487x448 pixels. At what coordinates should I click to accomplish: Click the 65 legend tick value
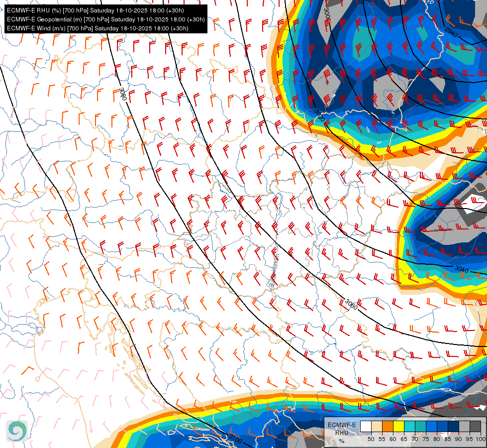[404, 439]
